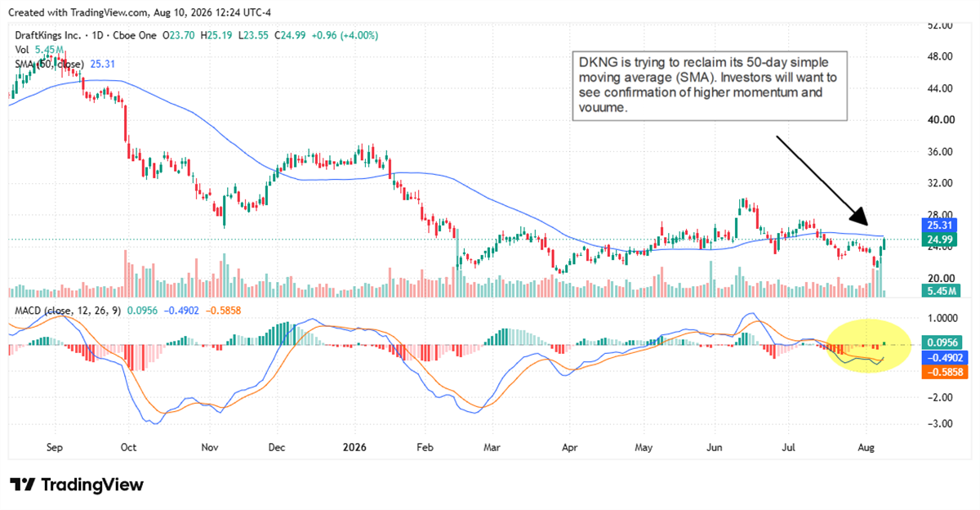Screen dimensions: 980x510
Task: Click 'Aug' on the time axis
Action: tap(867, 448)
